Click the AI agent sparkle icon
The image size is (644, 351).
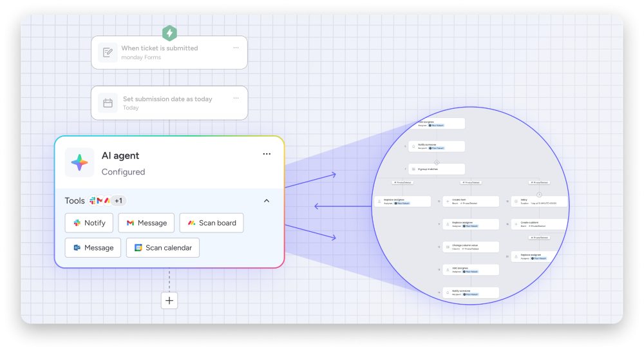coord(79,163)
